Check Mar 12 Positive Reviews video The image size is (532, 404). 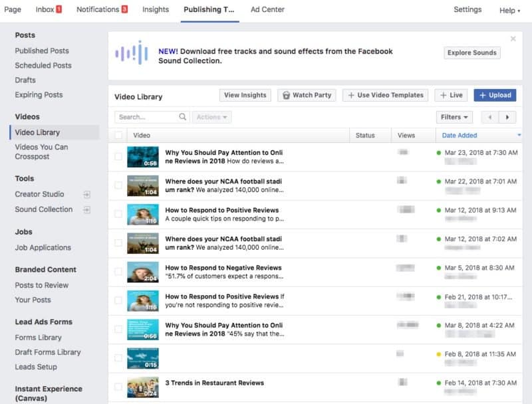pos(118,214)
